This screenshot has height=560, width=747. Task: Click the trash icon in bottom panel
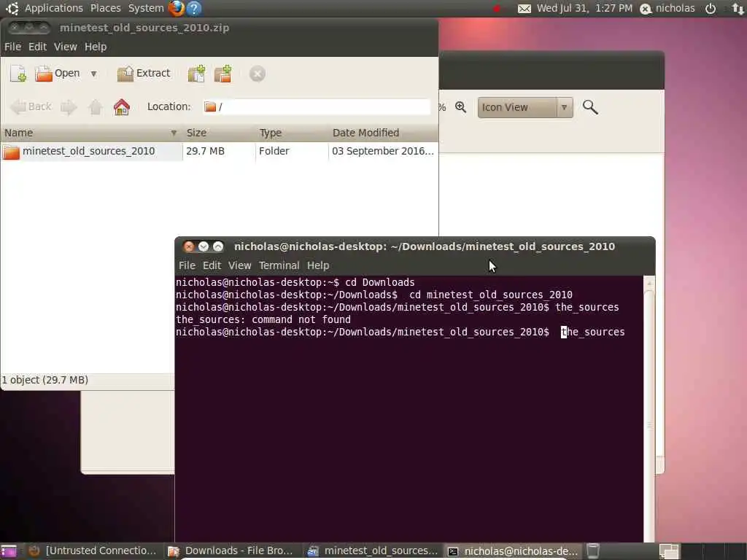pyautogui.click(x=592, y=551)
